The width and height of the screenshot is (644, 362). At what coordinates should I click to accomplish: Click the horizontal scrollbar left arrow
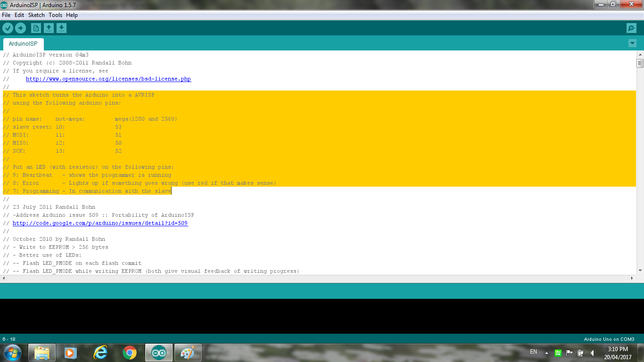(x=4, y=278)
